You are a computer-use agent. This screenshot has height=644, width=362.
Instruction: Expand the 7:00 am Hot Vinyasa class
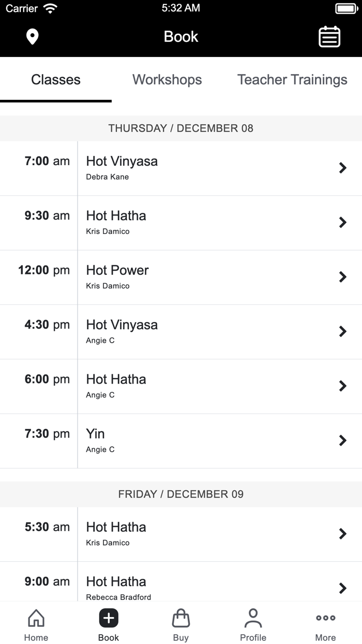click(181, 168)
